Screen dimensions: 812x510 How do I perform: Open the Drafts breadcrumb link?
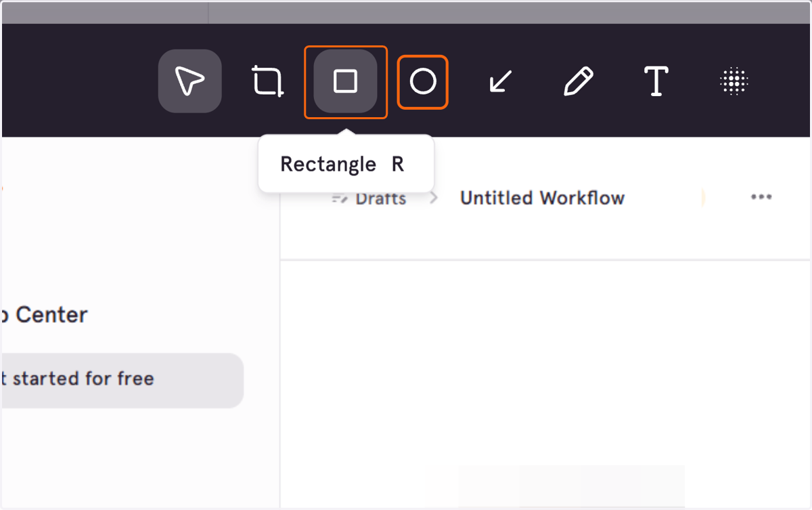[x=369, y=198]
